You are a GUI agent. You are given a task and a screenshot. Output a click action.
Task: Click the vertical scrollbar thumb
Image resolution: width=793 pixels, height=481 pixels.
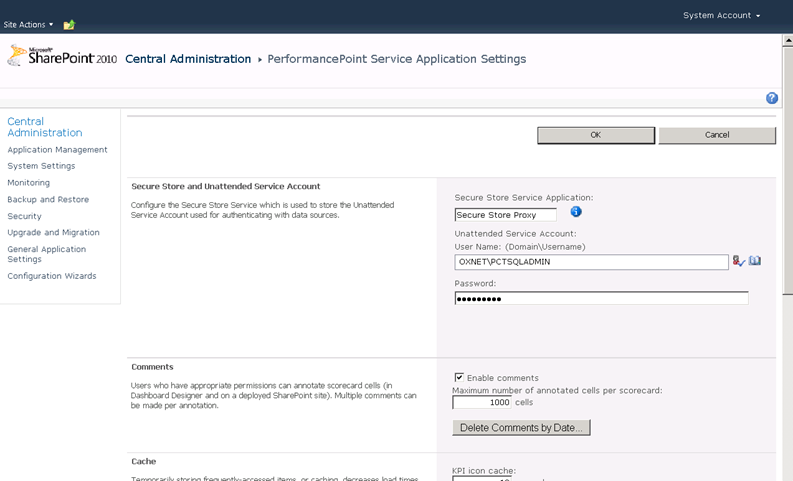coord(788,170)
